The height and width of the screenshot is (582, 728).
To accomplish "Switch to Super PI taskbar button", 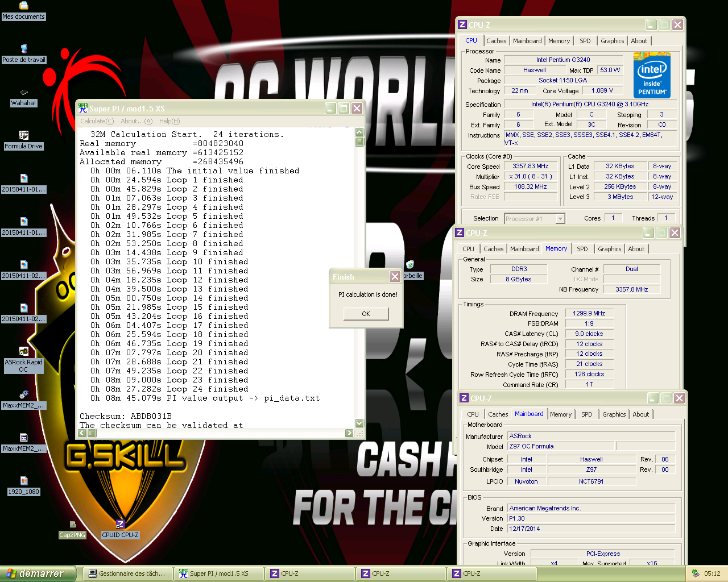I will point(219,573).
